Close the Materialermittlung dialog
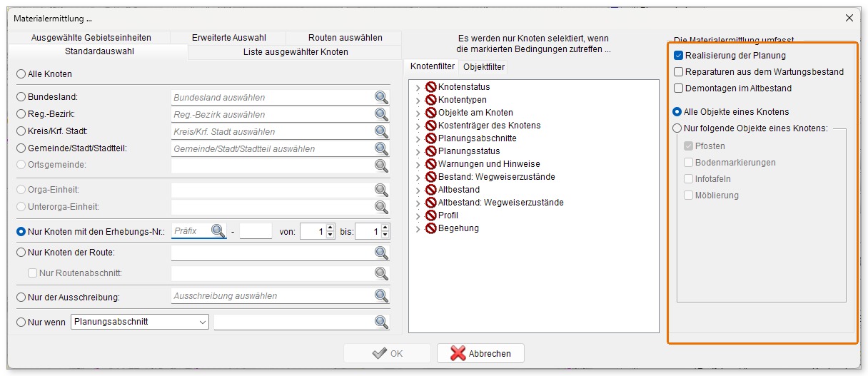This screenshot has width=868, height=376. (849, 17)
